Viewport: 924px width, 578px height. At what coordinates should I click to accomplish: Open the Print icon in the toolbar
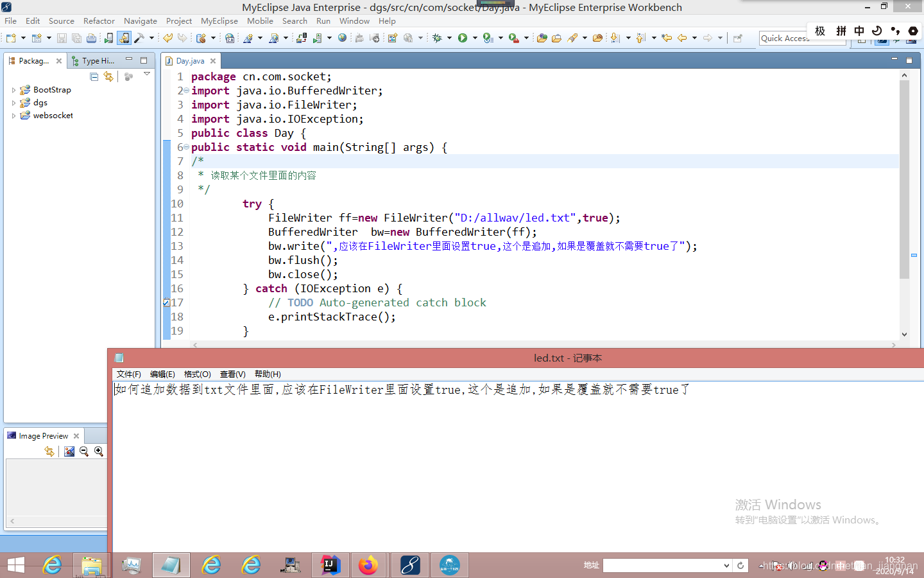[x=91, y=38]
